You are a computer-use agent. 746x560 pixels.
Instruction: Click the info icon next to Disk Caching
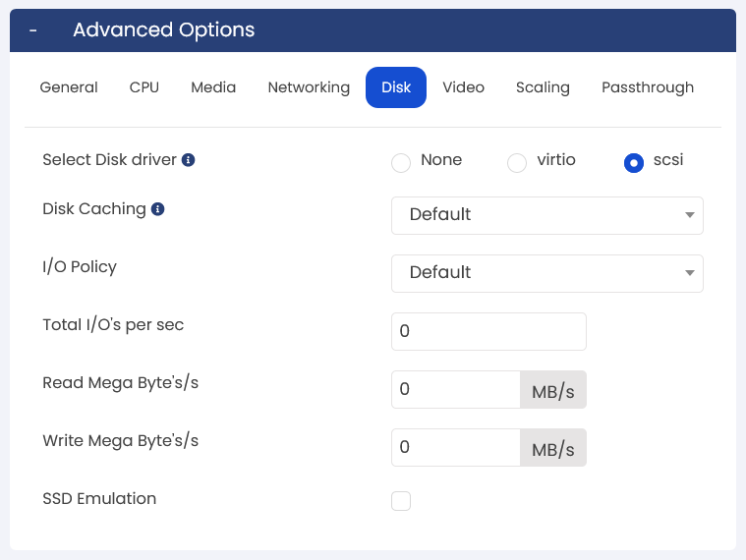[157, 209]
